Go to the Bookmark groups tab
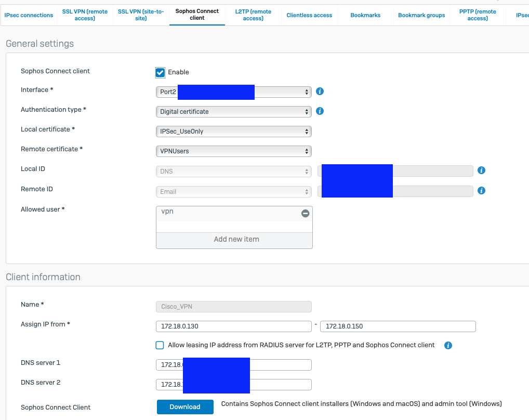Screen dimensions: 529x420 pyautogui.click(x=421, y=15)
